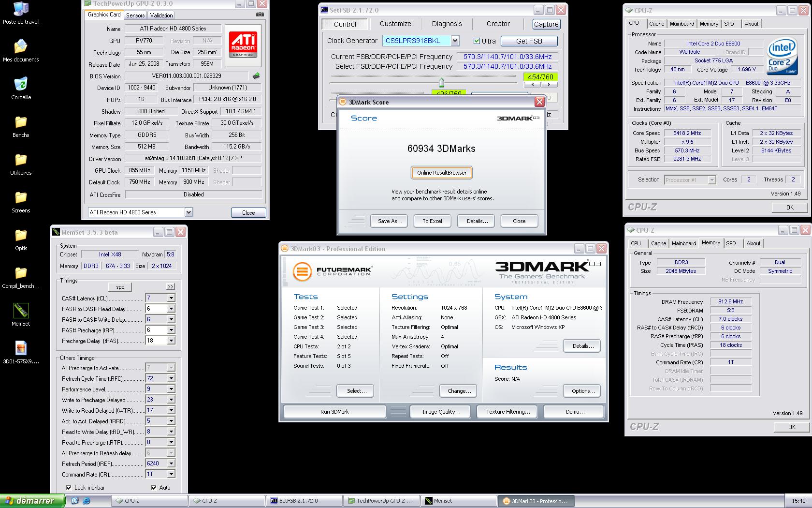The width and height of the screenshot is (812, 508).
Task: Open CAS# Latency (tCL) dropdown
Action: coord(171,298)
